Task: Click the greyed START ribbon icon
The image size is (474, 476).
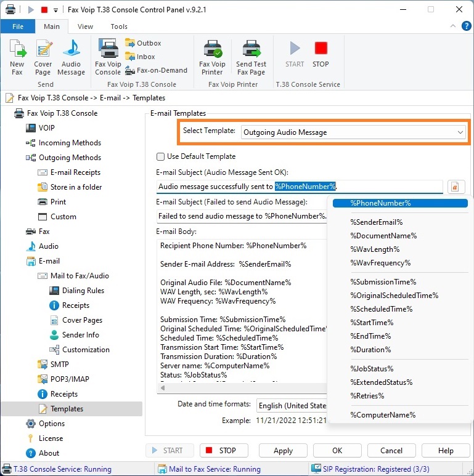Action: pos(295,55)
